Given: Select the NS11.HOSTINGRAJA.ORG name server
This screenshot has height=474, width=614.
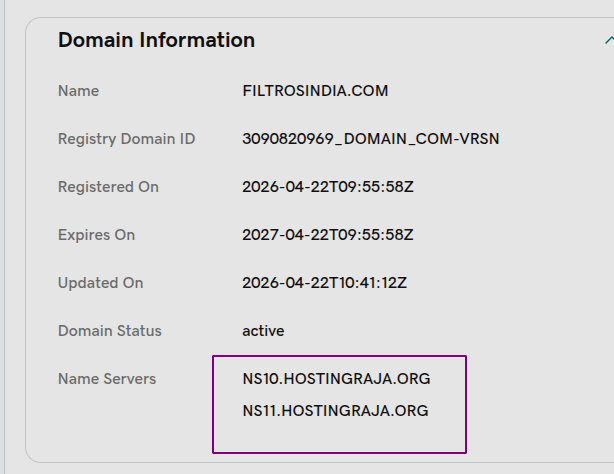Looking at the screenshot, I should click(335, 410).
